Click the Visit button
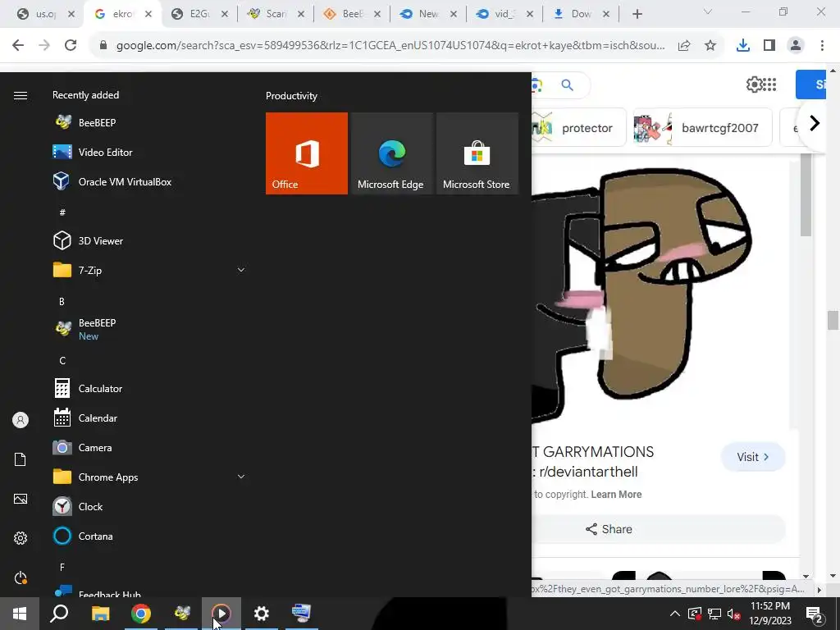This screenshot has width=840, height=630. pos(753,457)
